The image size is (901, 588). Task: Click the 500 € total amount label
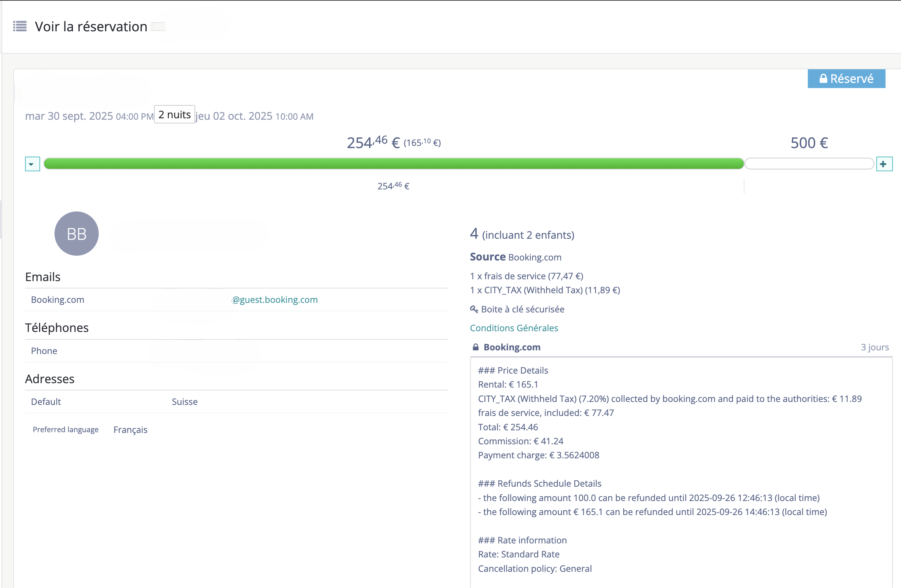(x=809, y=142)
